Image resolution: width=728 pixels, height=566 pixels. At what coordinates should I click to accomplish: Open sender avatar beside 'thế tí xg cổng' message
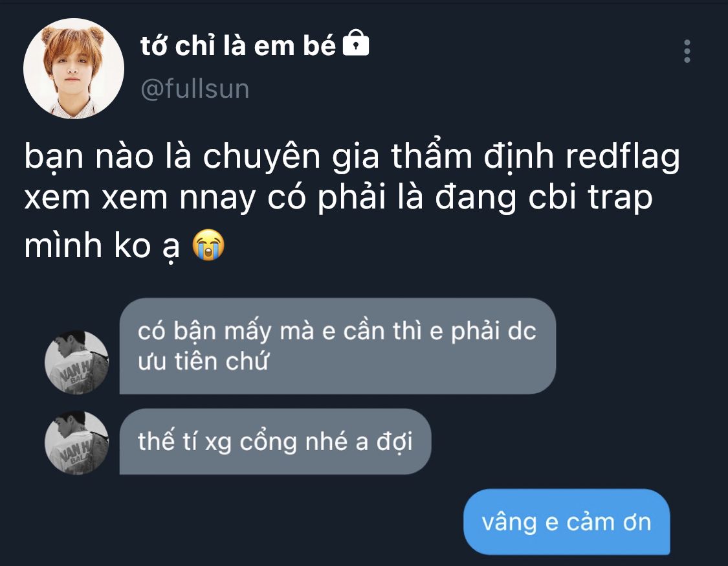tap(76, 442)
